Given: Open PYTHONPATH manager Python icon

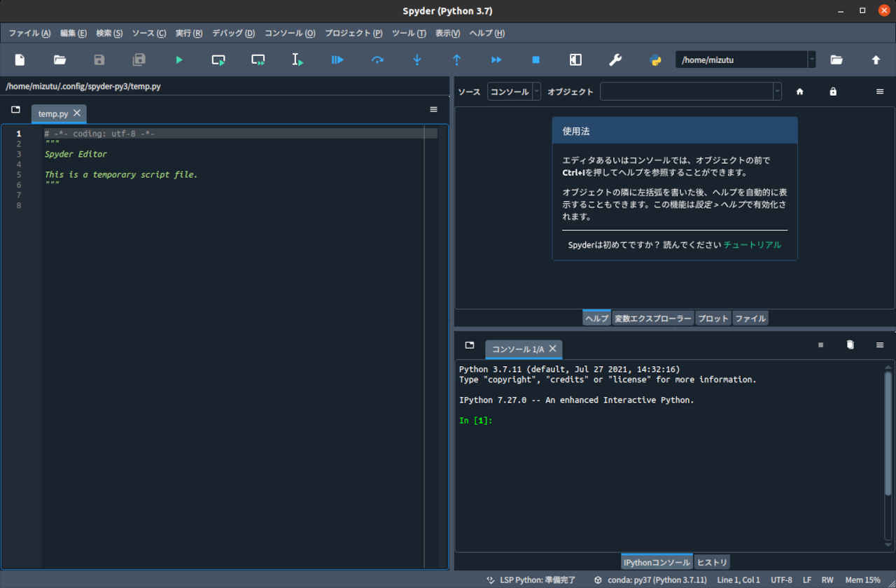Looking at the screenshot, I should click(655, 60).
